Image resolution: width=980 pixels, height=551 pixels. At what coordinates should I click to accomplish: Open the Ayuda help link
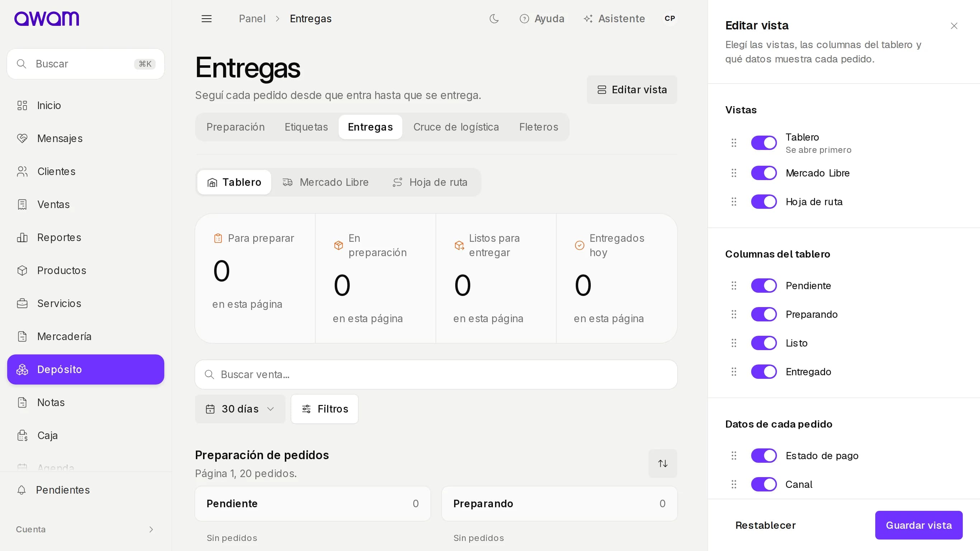pos(542,19)
